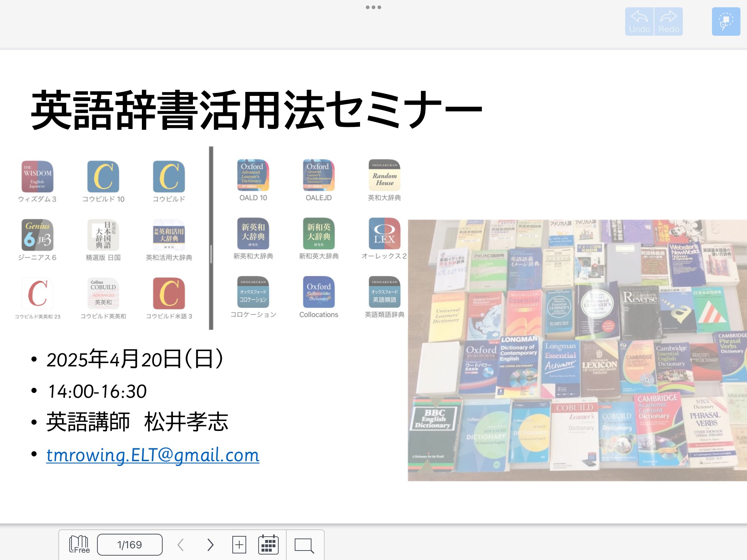Click the 英和活用大辞典 app icon
This screenshot has width=747, height=560.
pyautogui.click(x=169, y=235)
